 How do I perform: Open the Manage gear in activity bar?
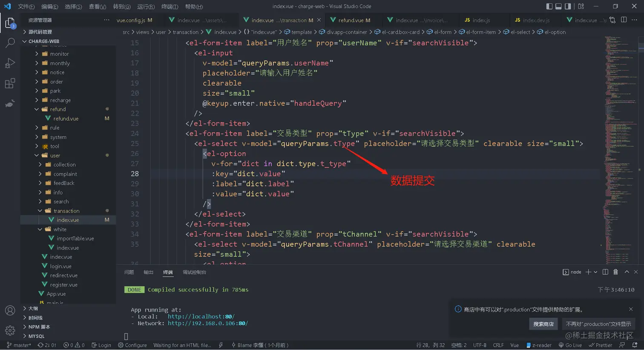(10, 330)
